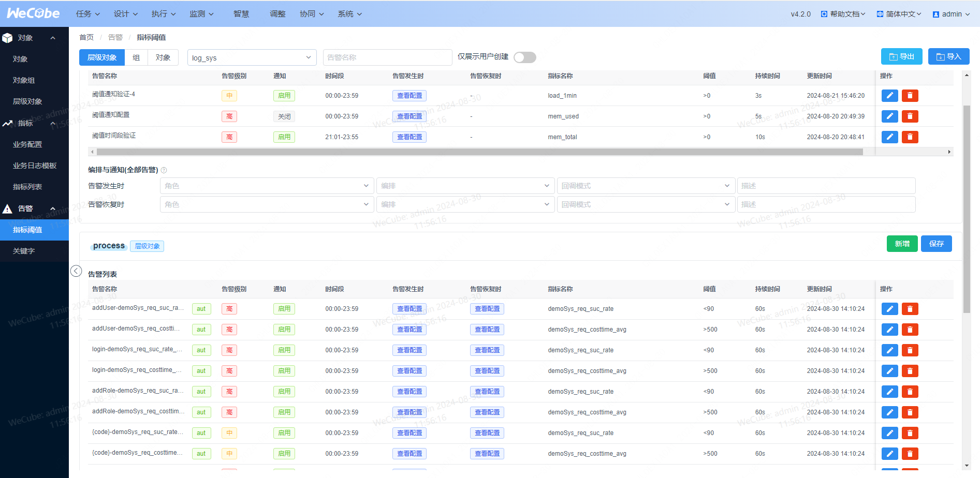Edit the addUser-demoSys_req_costtime alarm

(889, 330)
